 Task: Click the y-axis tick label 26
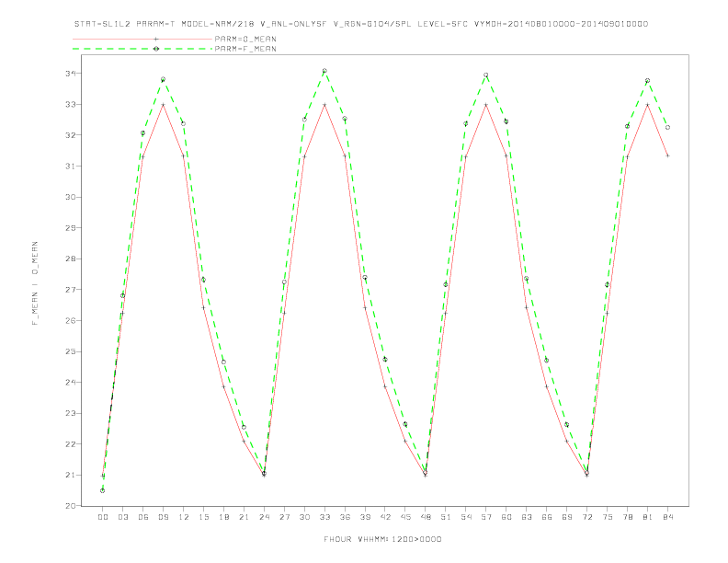point(70,320)
